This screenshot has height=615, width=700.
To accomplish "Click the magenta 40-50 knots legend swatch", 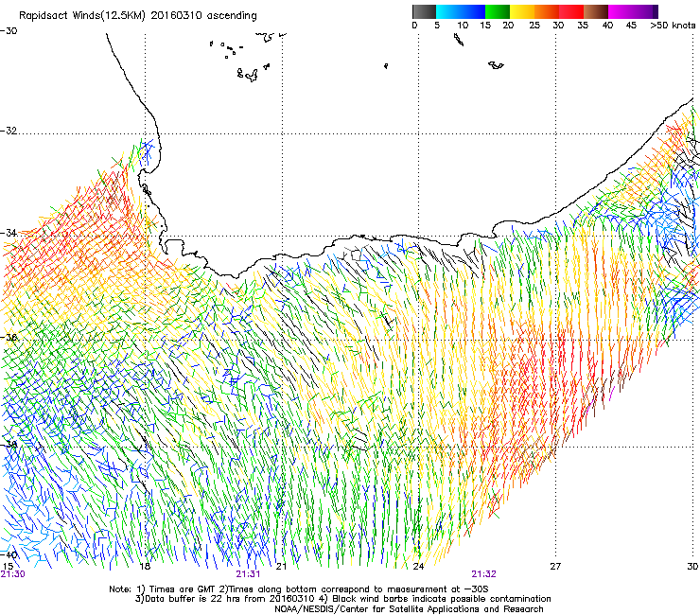I will pyautogui.click(x=633, y=11).
